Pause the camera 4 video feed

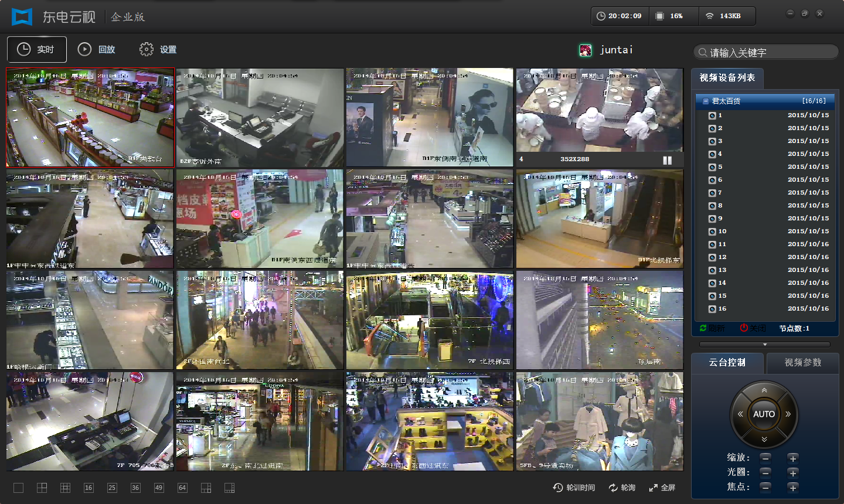(667, 160)
